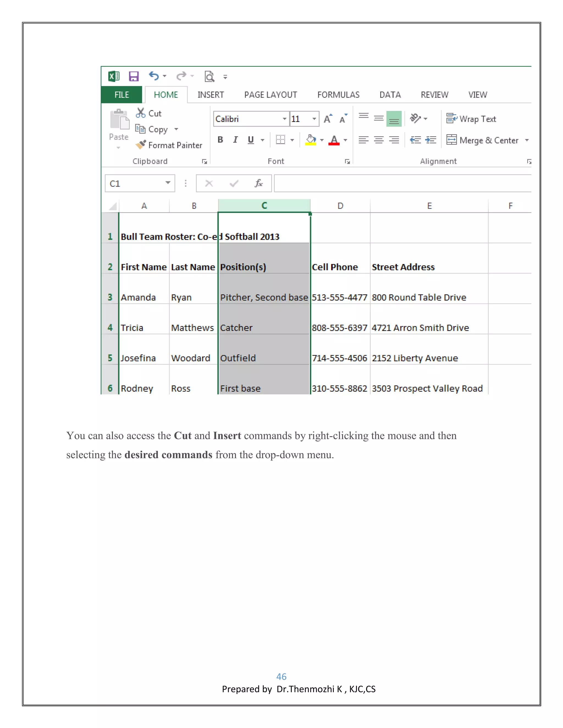Increase the font size
Screen dimensions: 563x728
point(328,119)
